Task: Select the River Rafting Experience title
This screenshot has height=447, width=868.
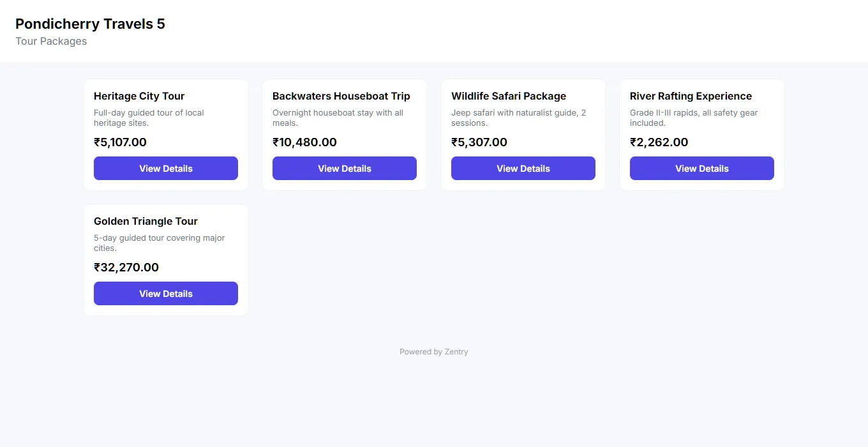Action: pyautogui.click(x=691, y=96)
